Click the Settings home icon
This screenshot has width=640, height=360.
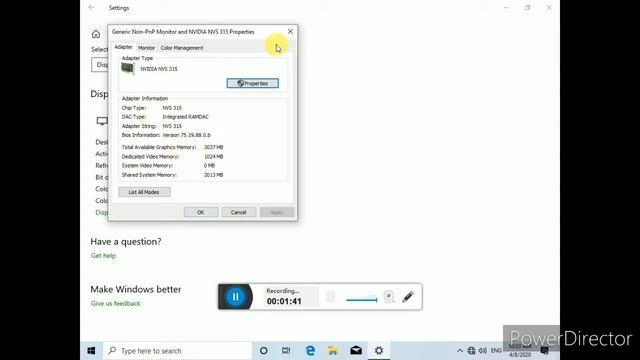point(96,34)
